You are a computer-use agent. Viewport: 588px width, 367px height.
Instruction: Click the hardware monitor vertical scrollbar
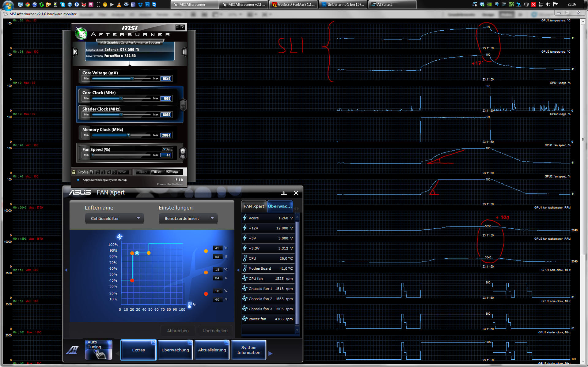pyautogui.click(x=583, y=191)
